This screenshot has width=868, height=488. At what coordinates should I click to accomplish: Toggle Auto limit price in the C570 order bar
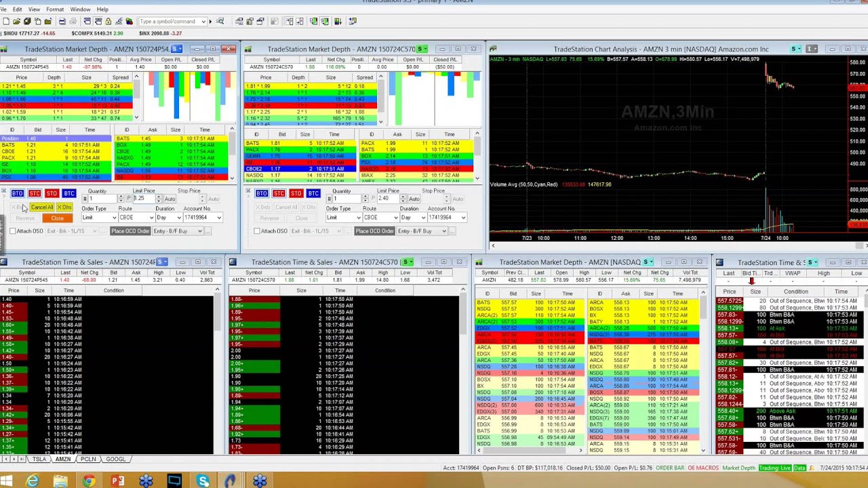coord(414,199)
